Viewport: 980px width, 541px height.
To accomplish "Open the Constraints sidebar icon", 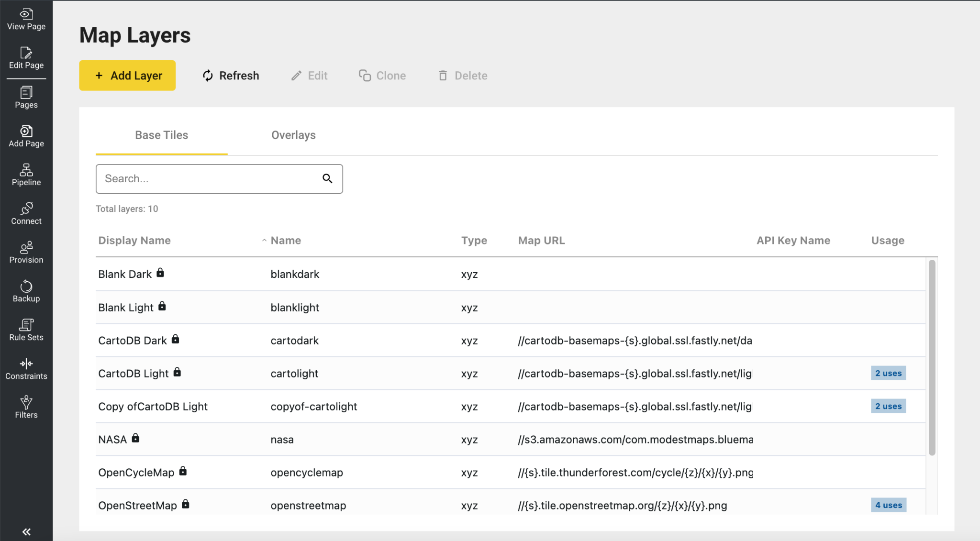I will [x=26, y=369].
